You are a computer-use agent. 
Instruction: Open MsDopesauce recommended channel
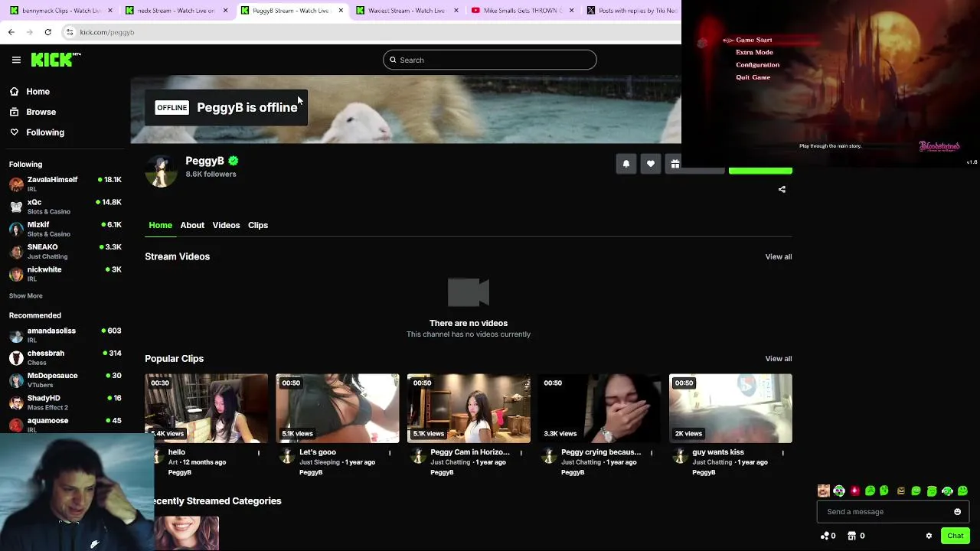[65, 380]
